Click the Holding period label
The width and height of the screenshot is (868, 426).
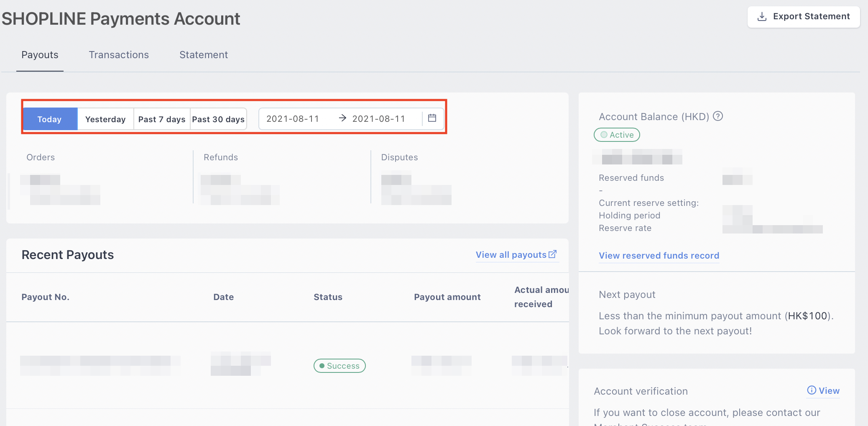click(630, 216)
